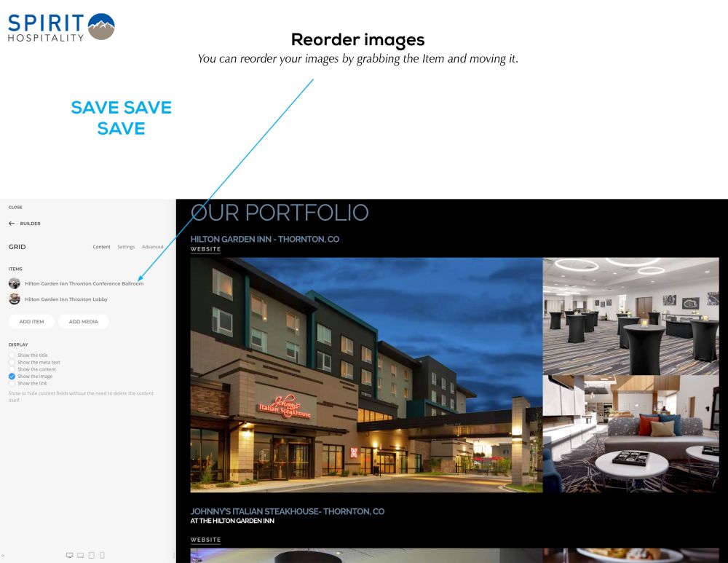Open the Hilton Garden Inn Website link
The height and width of the screenshot is (563, 728).
click(x=205, y=249)
